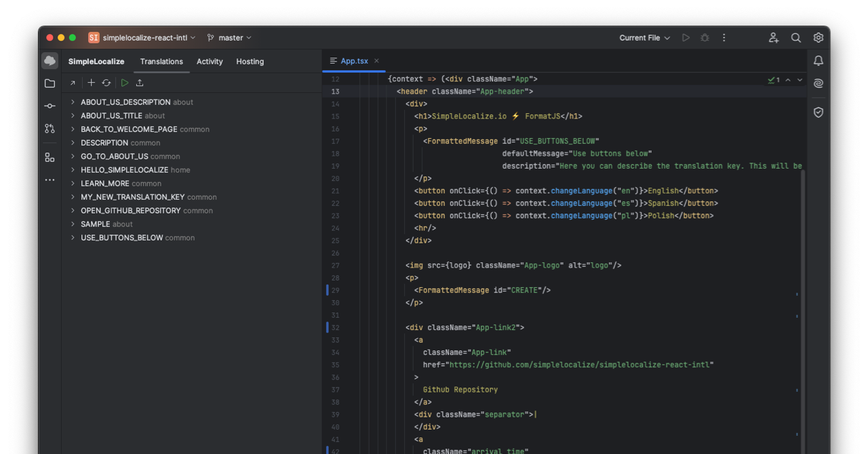Open the Project folder tool window
Viewport: 868px width, 454px height.
pyautogui.click(x=50, y=83)
